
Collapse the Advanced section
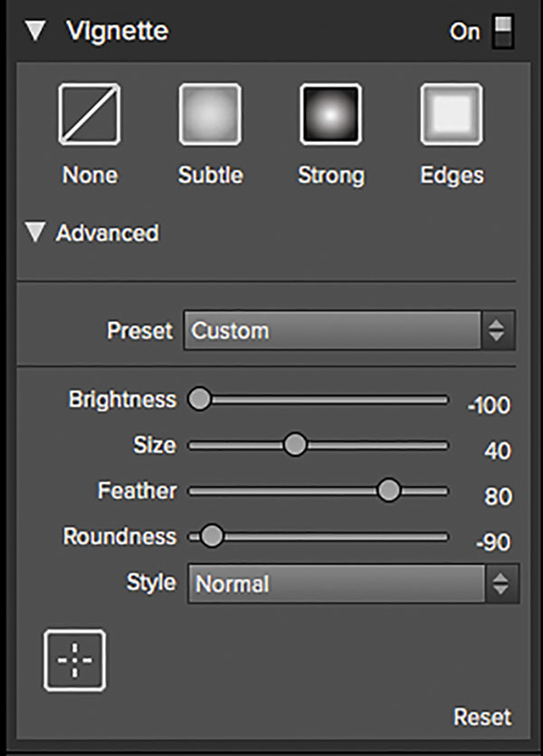[35, 232]
